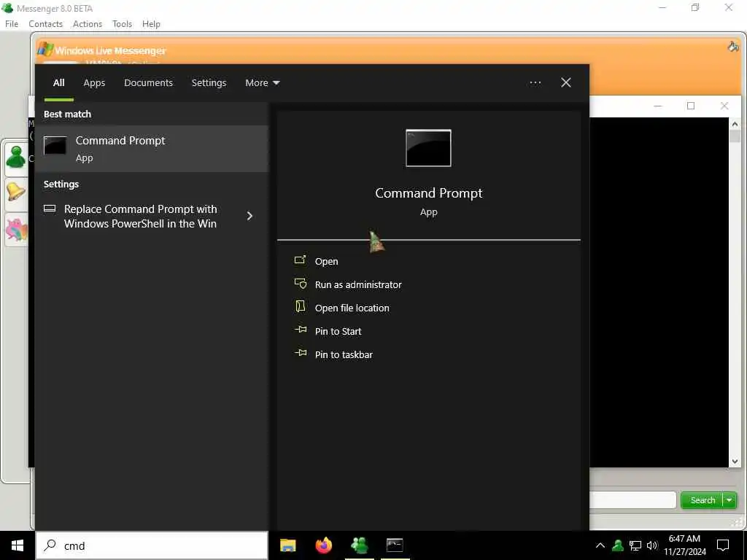Image resolution: width=747 pixels, height=560 pixels.
Task: Click scrollbar up arrow in console window
Action: 735,124
